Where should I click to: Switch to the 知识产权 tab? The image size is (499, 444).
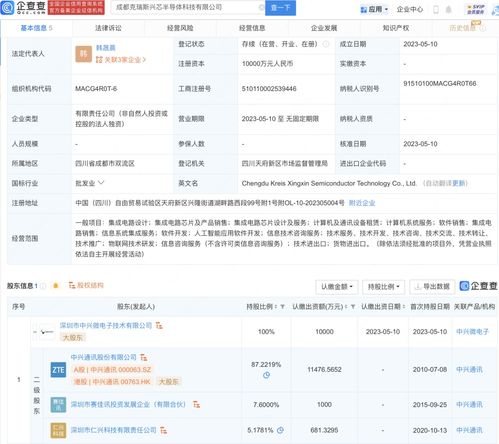(x=396, y=28)
